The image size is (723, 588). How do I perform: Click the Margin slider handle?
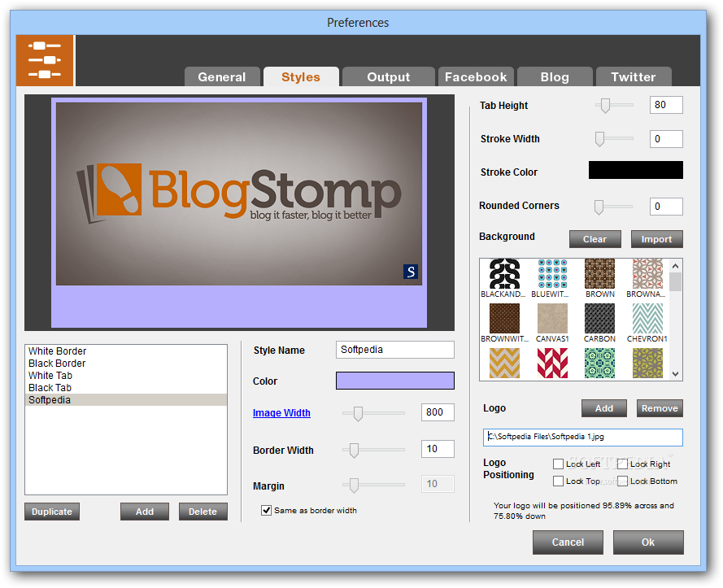(354, 485)
